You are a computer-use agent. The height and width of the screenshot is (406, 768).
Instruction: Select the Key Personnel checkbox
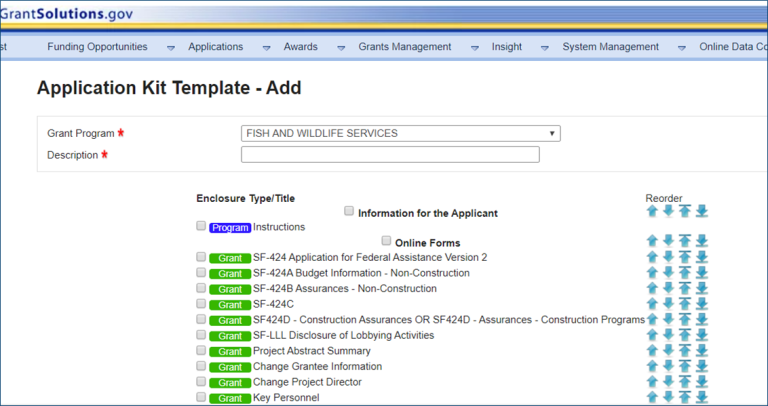pyautogui.click(x=201, y=397)
